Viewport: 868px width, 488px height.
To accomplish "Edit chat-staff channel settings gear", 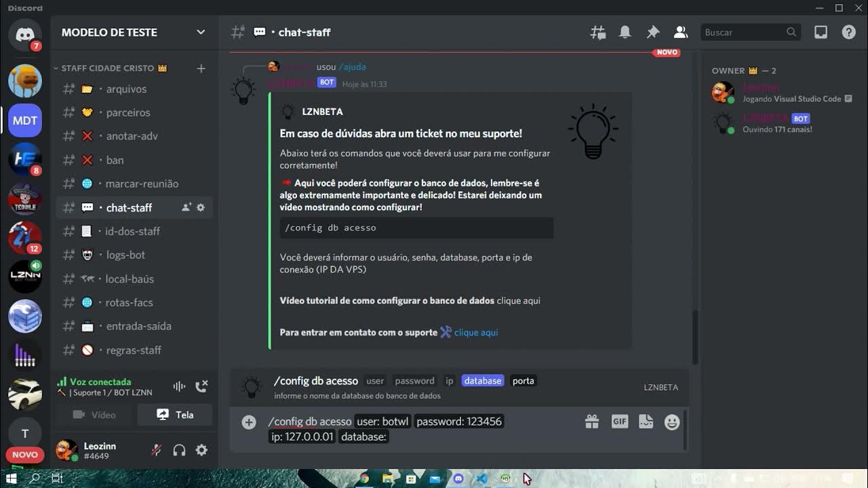I will 201,207.
